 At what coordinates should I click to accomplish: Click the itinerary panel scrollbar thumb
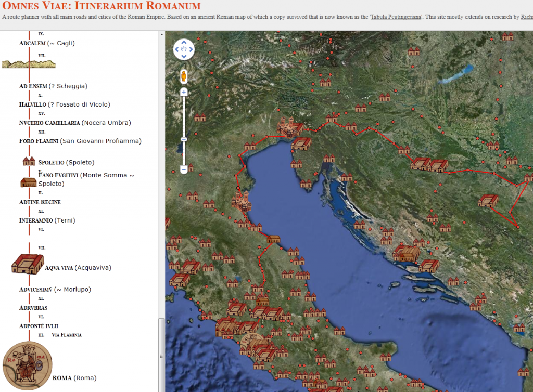click(161, 355)
